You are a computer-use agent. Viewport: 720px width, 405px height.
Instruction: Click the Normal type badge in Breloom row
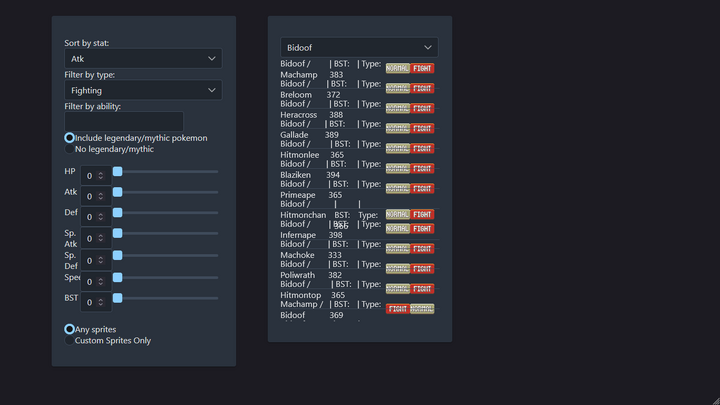[398, 88]
